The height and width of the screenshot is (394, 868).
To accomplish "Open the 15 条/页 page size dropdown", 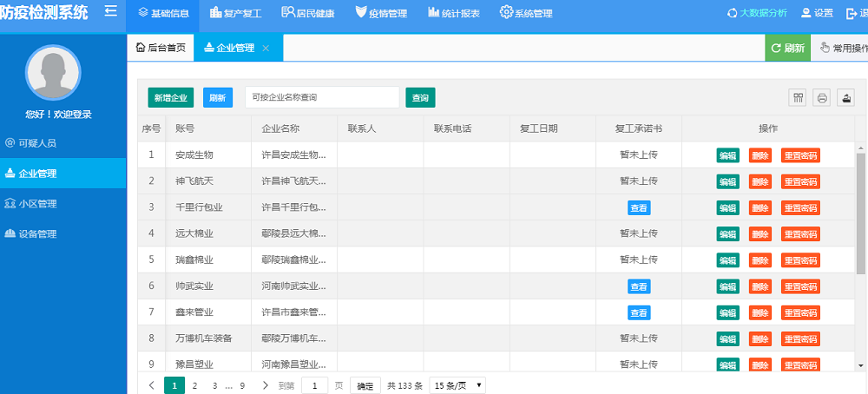I will coord(457,385).
